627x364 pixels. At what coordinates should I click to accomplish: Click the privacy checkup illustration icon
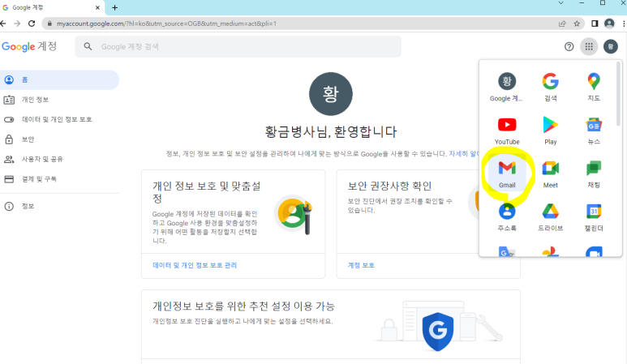293,215
